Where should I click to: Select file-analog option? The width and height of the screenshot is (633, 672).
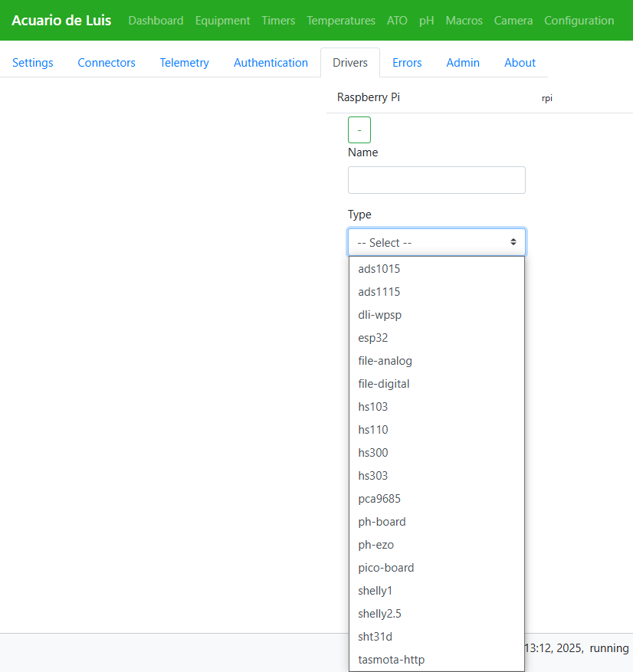pyautogui.click(x=436, y=361)
